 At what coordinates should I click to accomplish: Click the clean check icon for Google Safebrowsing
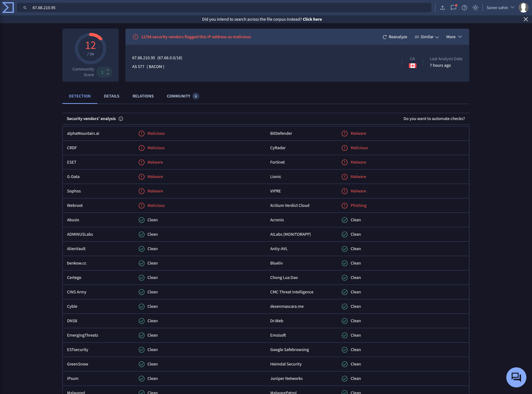click(345, 350)
